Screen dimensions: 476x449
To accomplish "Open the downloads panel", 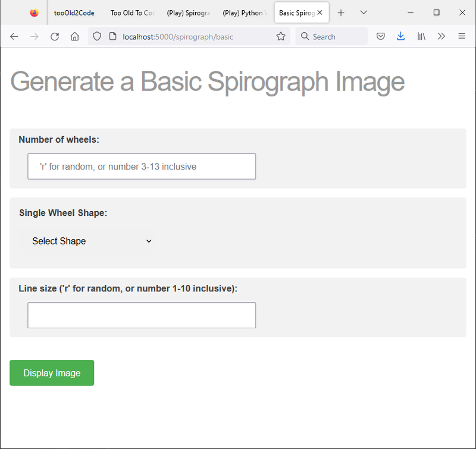I will pyautogui.click(x=400, y=36).
